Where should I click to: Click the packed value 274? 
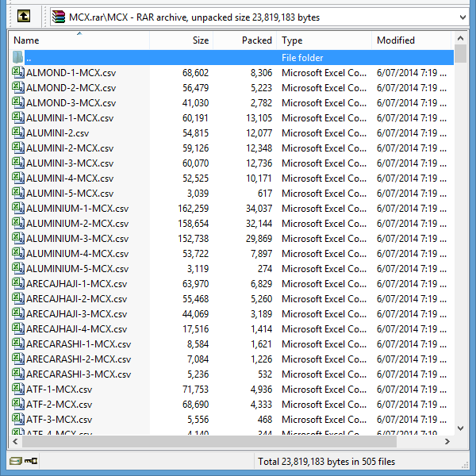tap(265, 269)
